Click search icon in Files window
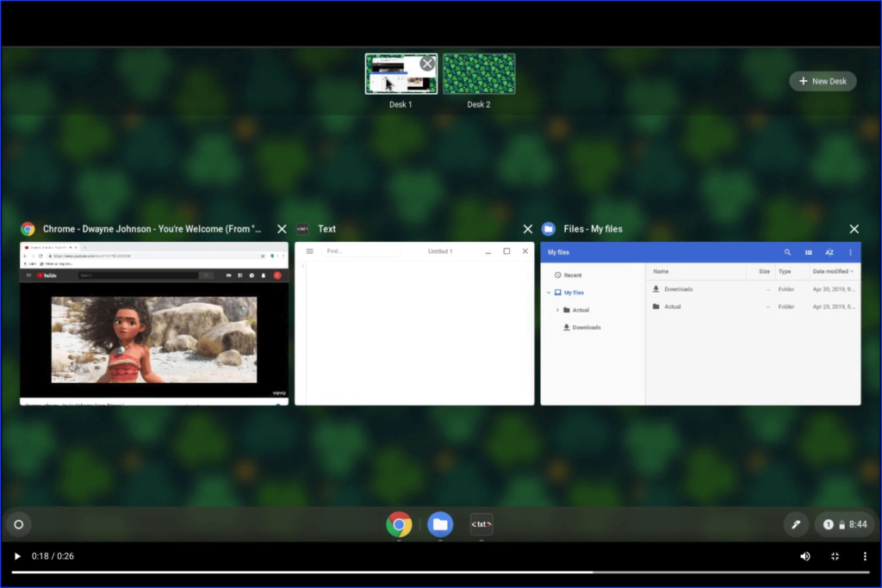This screenshot has width=882, height=588. point(787,252)
